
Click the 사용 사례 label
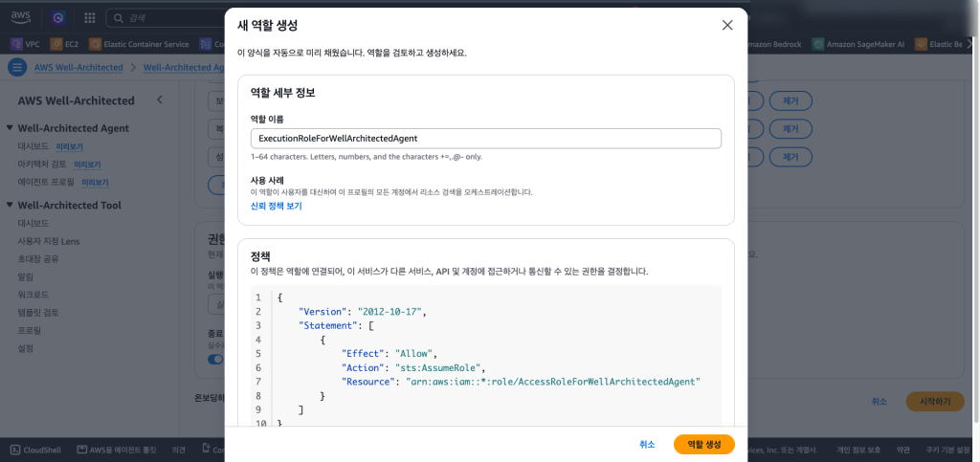click(x=268, y=181)
